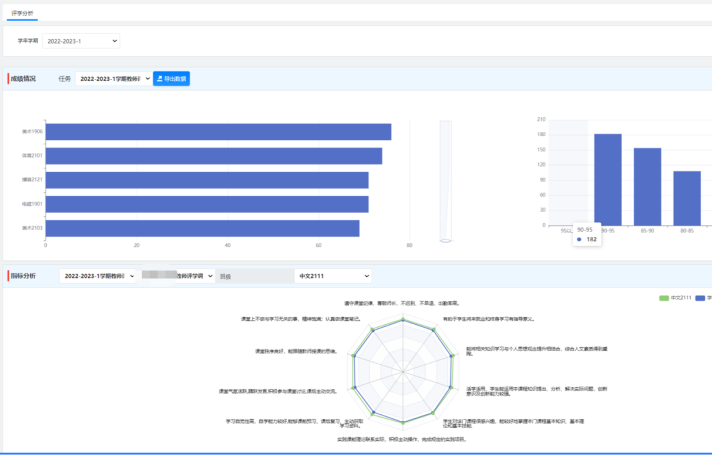Image resolution: width=712 pixels, height=455 pixels.
Task: Select the 体育2101 horizontal bar
Action: point(213,156)
